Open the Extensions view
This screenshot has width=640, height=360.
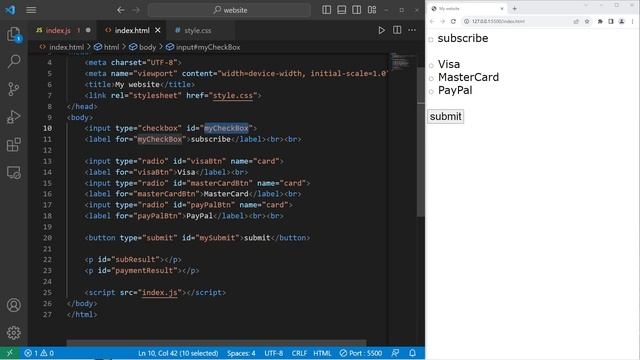coord(13,144)
